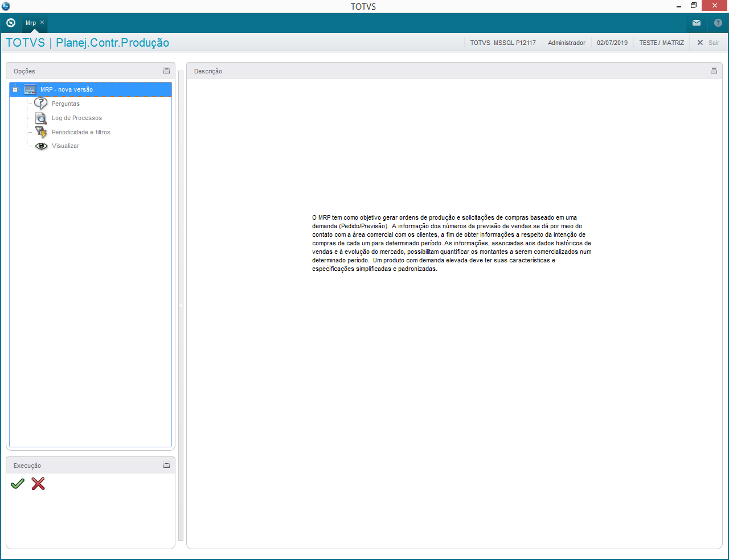Click the Visualizar eye icon
Screen dimensions: 729x560
(x=41, y=146)
